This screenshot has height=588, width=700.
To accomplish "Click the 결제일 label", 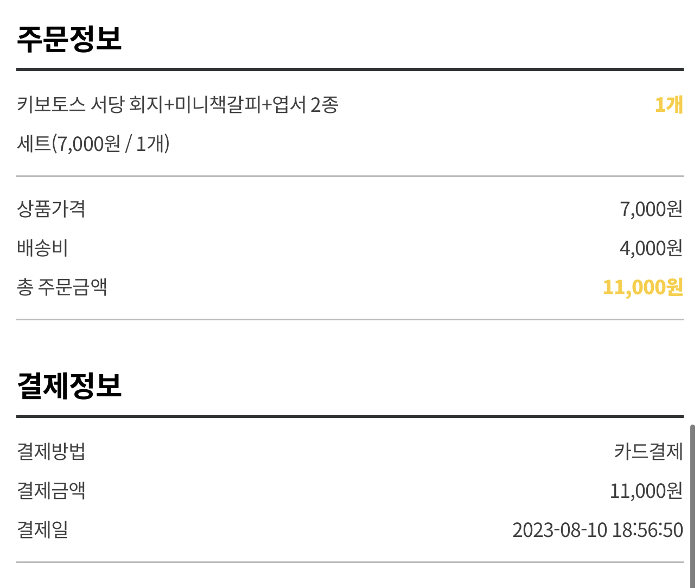I will coord(42,530).
